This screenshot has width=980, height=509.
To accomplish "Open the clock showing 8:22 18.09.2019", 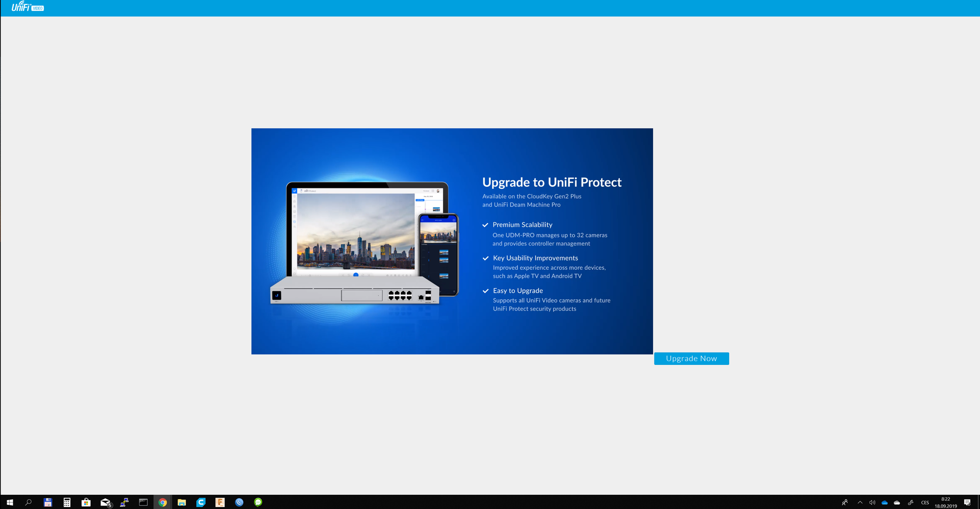I will [x=946, y=502].
